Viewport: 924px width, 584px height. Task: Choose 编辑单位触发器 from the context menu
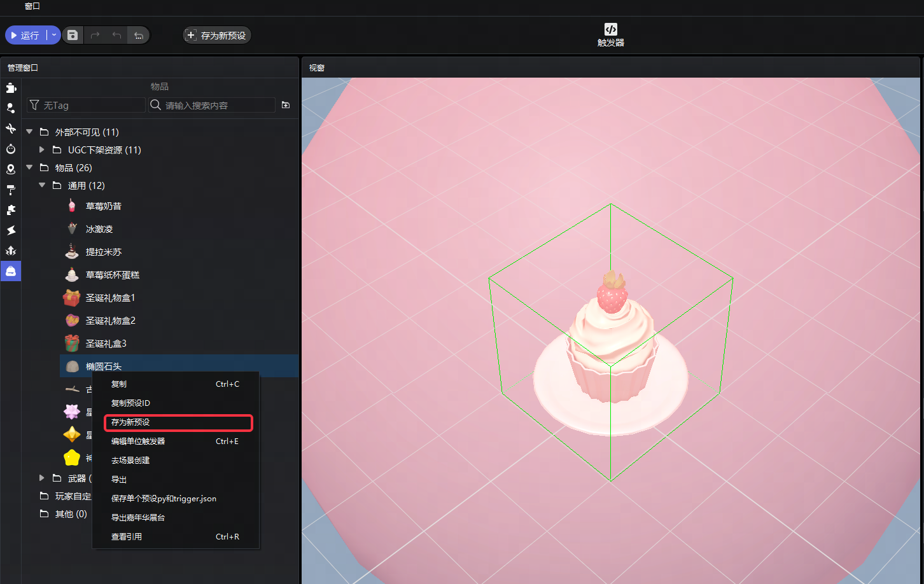click(176, 441)
